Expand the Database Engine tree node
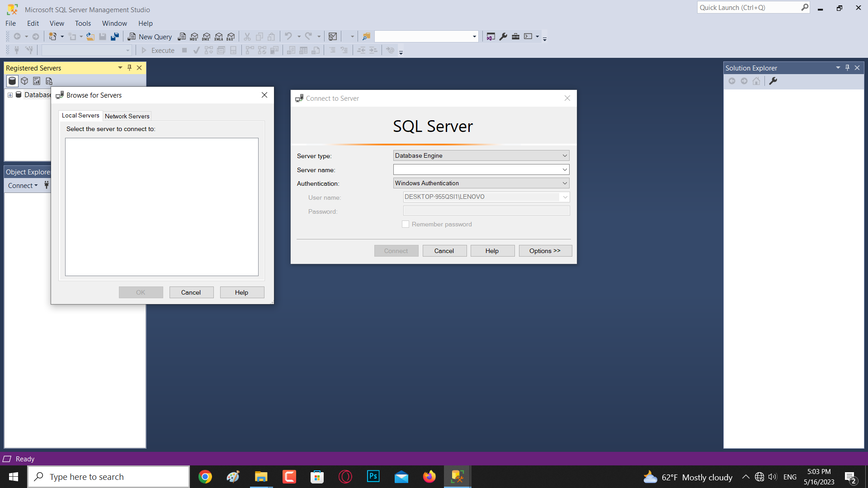The width and height of the screenshot is (868, 488). tap(10, 95)
